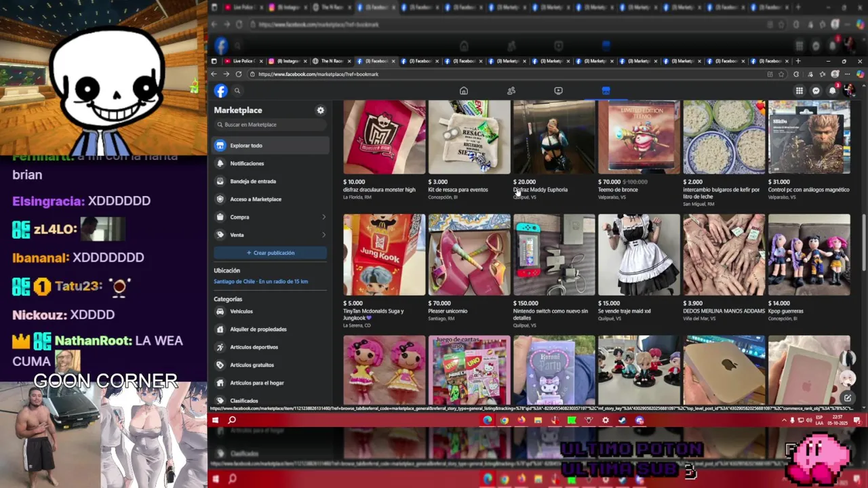Open Artículos gratuitos category

point(270,365)
